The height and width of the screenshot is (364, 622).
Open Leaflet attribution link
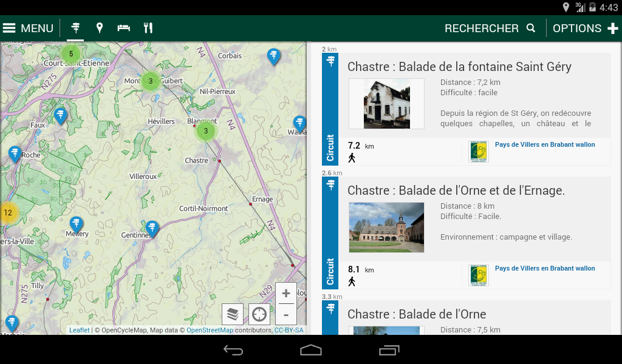tap(80, 330)
